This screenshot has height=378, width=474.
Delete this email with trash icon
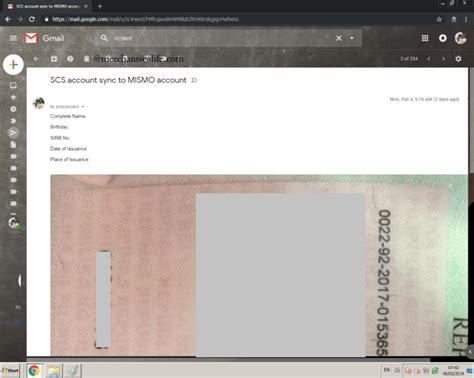[86, 59]
